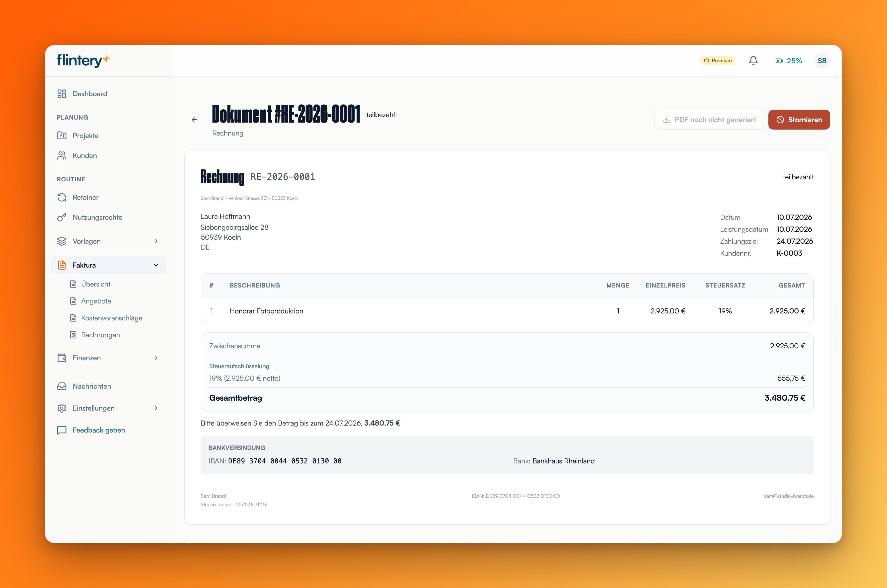Open Nutzungsrechte page
The height and width of the screenshot is (588, 887).
[x=108, y=217]
